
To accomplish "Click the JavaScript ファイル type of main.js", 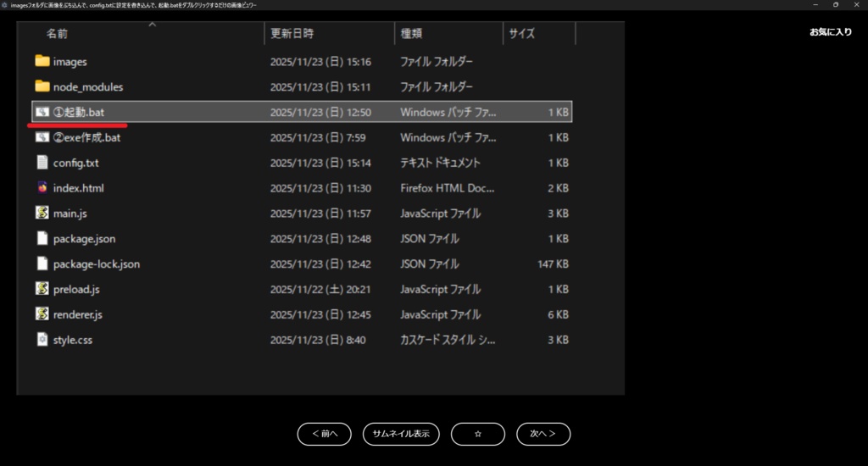I will coord(441,213).
